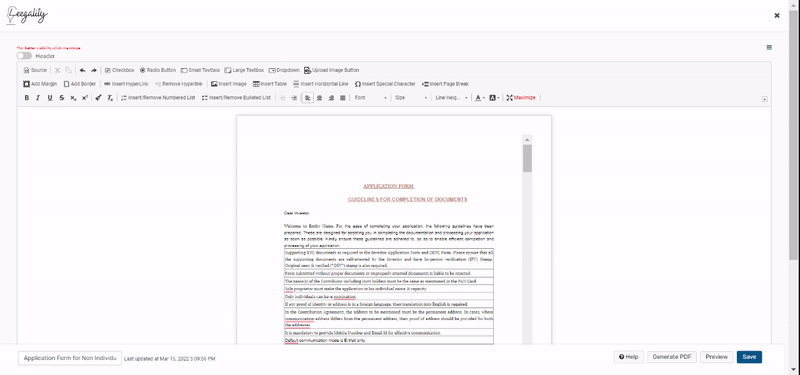The width and height of the screenshot is (800, 375).
Task: Click the GUIDELINES FOR COMPLETION OF DOCUMENTS heading
Action: pos(407,199)
